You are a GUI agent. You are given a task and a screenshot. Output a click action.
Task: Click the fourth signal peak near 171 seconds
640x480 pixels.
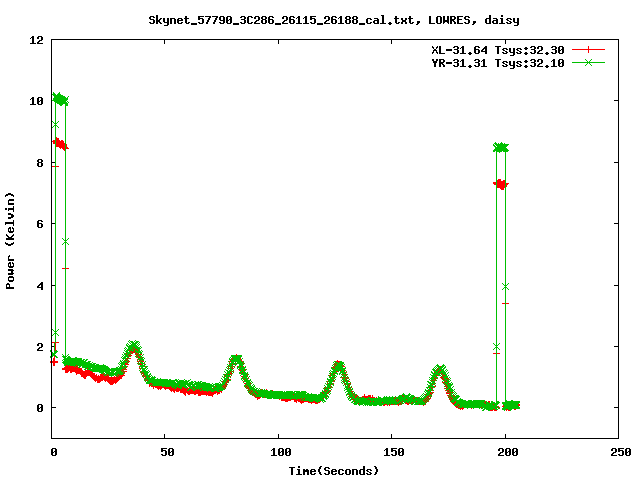pyautogui.click(x=440, y=371)
